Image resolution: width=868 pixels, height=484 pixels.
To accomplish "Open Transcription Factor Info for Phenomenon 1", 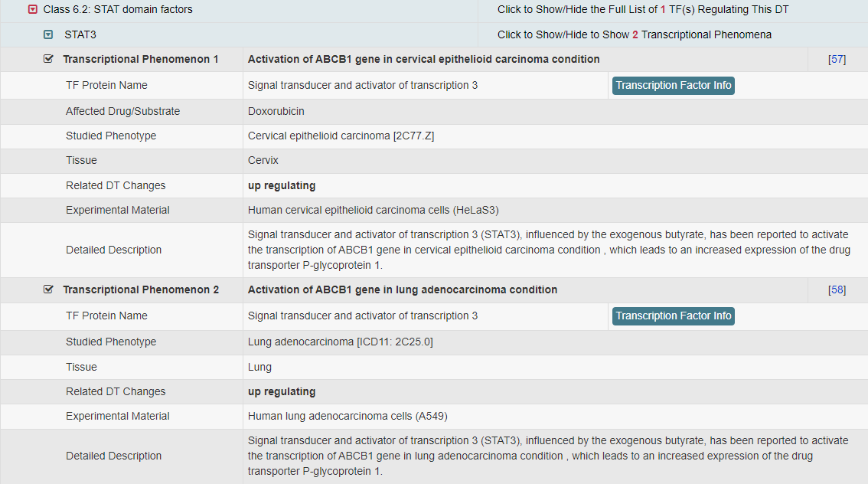I will [x=673, y=86].
